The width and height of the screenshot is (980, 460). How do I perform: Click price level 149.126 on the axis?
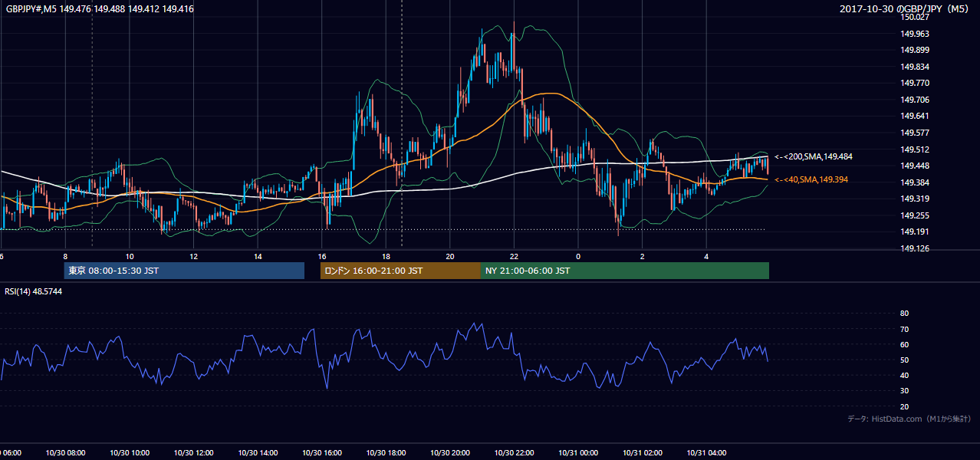pyautogui.click(x=916, y=248)
